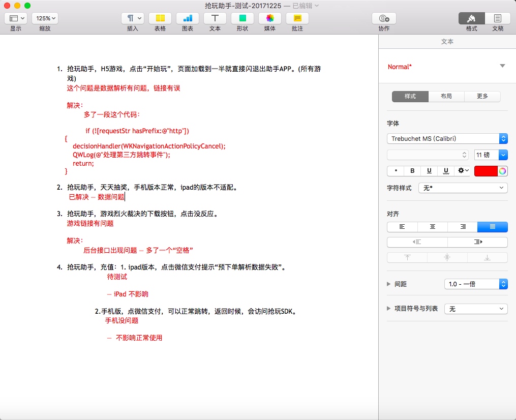This screenshot has height=420, width=516.
Task: Click the line 多了一段这个代码:
Action: click(x=112, y=114)
